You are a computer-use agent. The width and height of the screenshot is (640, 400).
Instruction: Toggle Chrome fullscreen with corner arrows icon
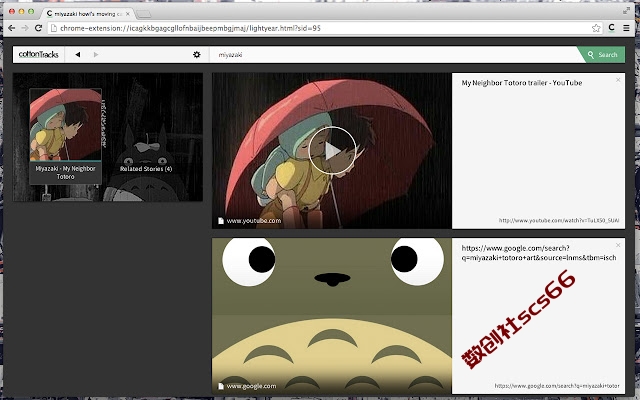pyautogui.click(x=627, y=11)
